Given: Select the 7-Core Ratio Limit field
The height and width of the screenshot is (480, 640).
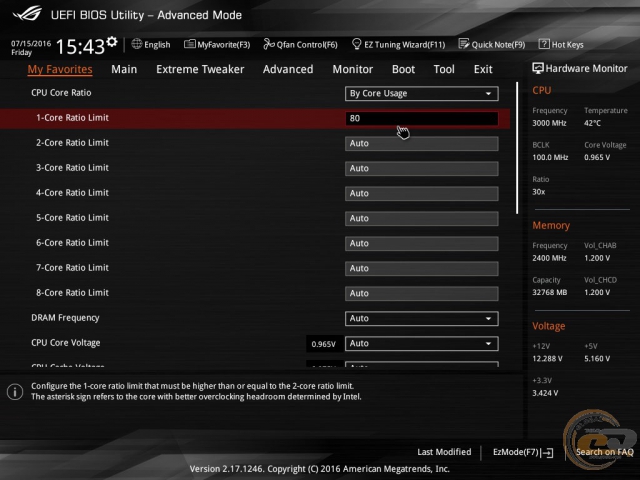Looking at the screenshot, I should tap(422, 268).
